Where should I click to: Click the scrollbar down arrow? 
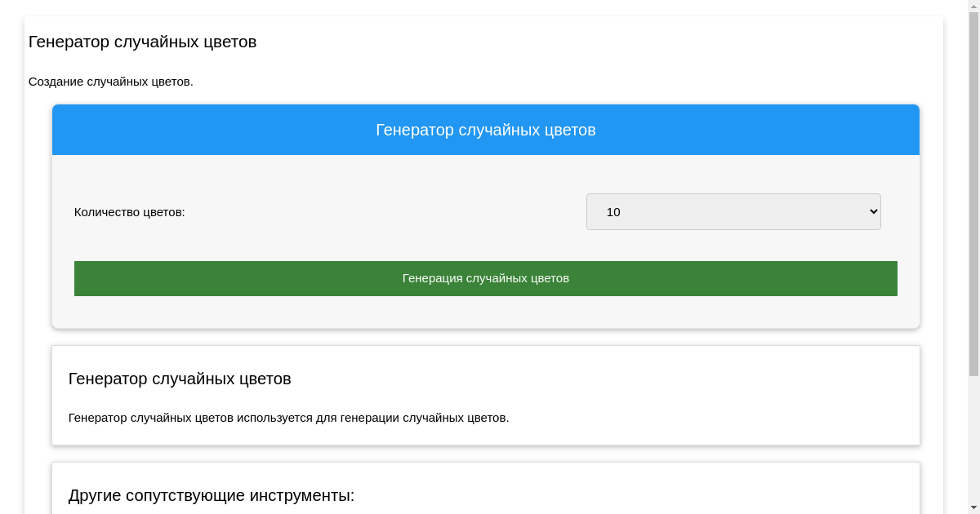(x=973, y=508)
